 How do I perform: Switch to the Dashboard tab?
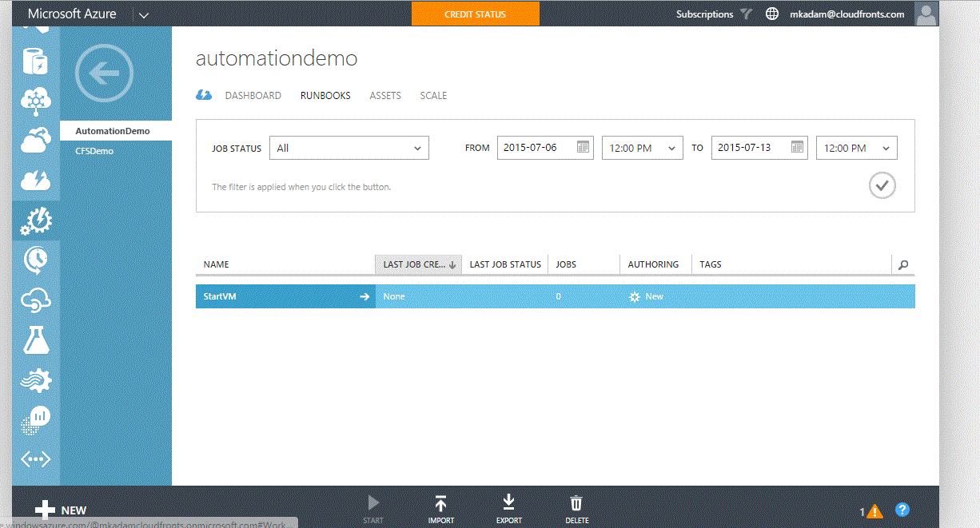click(x=253, y=96)
